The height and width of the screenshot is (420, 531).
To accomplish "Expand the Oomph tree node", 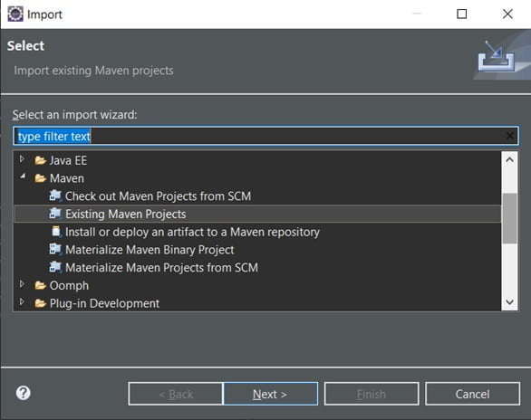I will coord(22,284).
